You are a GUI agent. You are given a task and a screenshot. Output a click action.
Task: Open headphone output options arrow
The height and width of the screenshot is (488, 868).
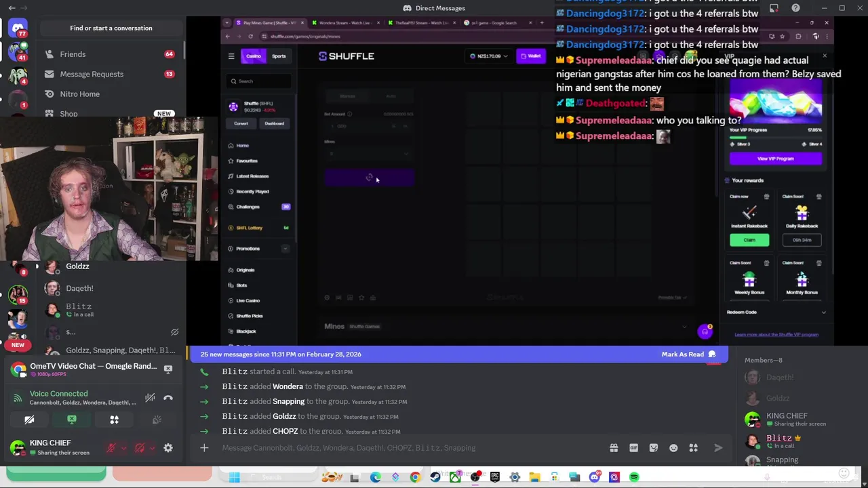pos(152,448)
